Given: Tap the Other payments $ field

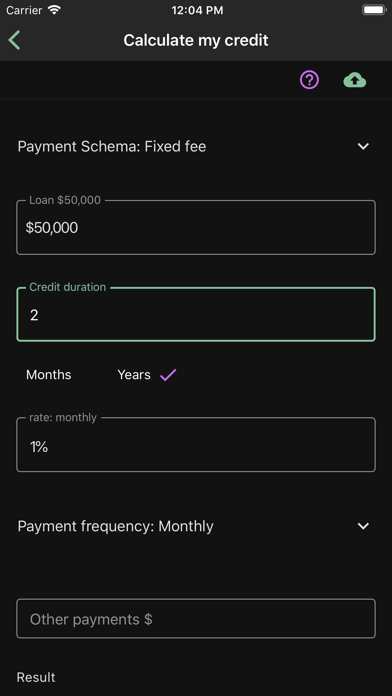Looking at the screenshot, I should coord(196,619).
